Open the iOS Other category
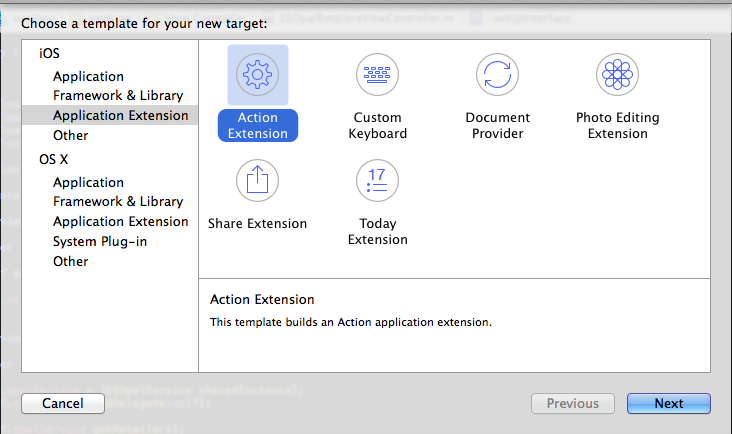Viewport: 732px width, 434px height. coord(71,135)
